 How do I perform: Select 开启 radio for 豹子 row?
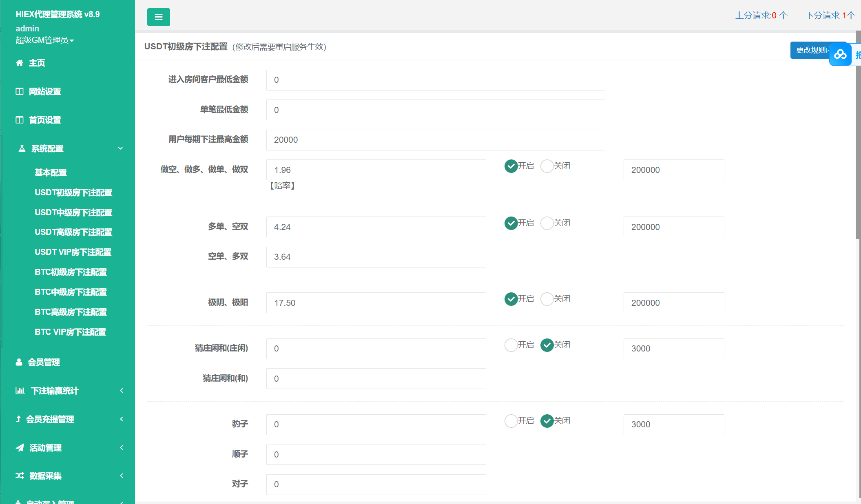(x=511, y=421)
